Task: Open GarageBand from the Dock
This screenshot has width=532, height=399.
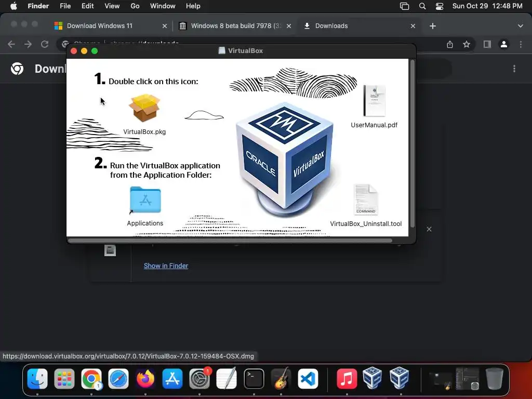Action: point(281,379)
